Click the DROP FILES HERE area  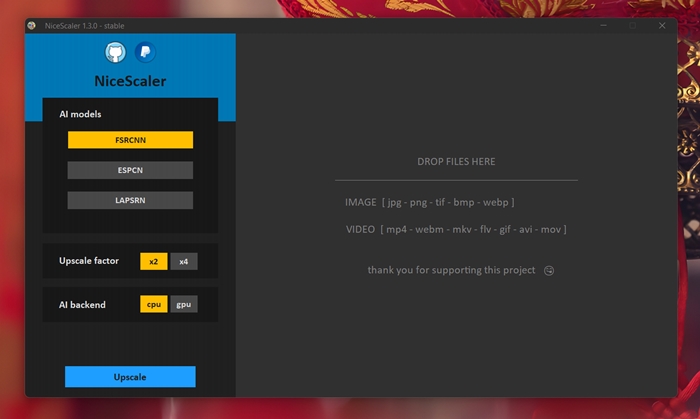[x=456, y=162]
